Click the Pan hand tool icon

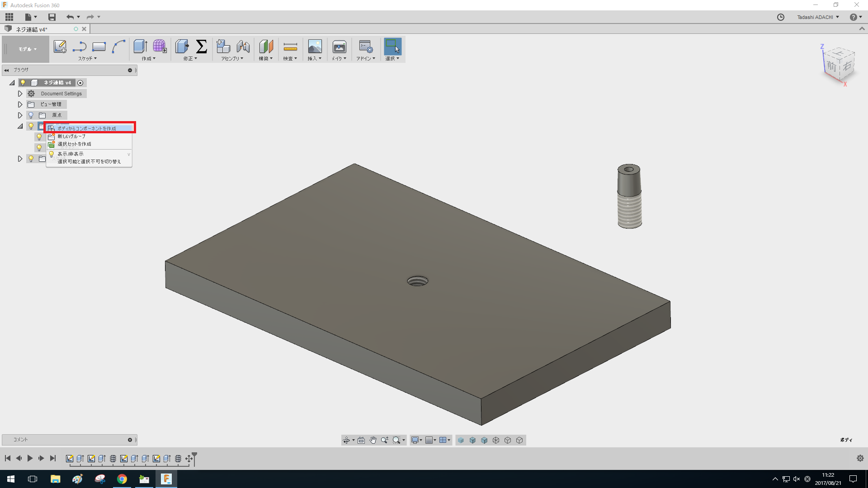pos(373,440)
